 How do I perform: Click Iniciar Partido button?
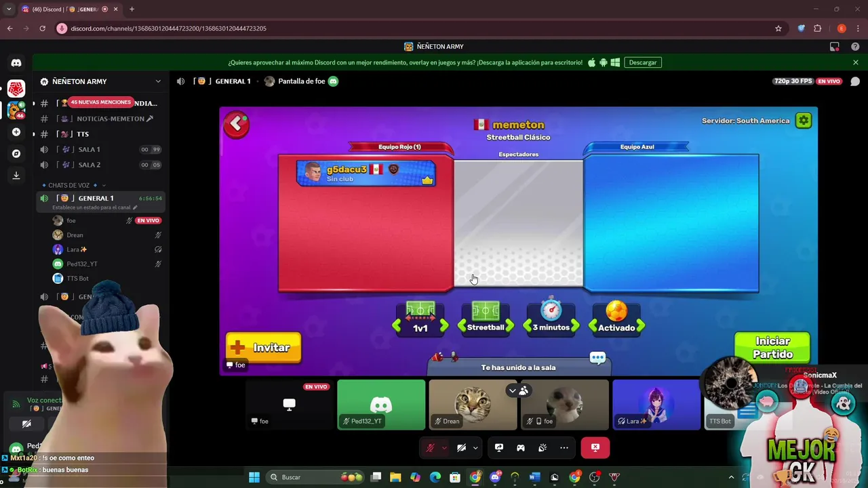tap(772, 348)
